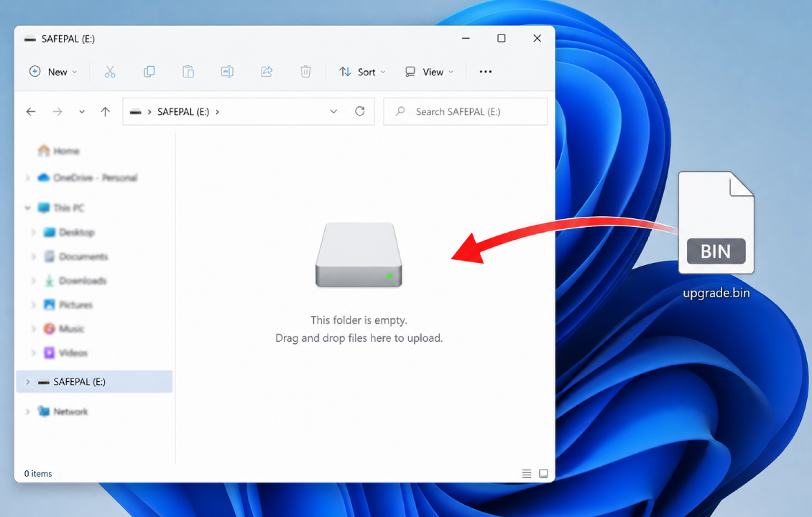This screenshot has width=812, height=517.
Task: Go forward with the right arrow
Action: (57, 111)
